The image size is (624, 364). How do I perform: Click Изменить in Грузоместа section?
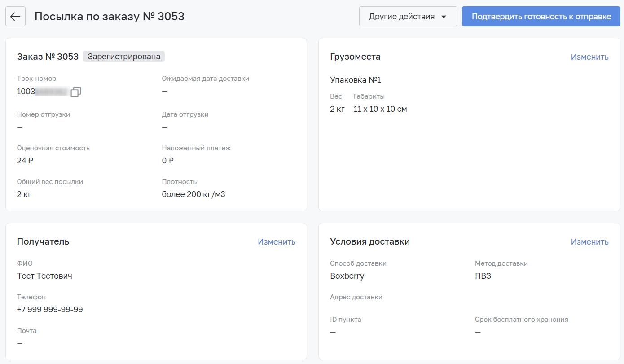[589, 57]
